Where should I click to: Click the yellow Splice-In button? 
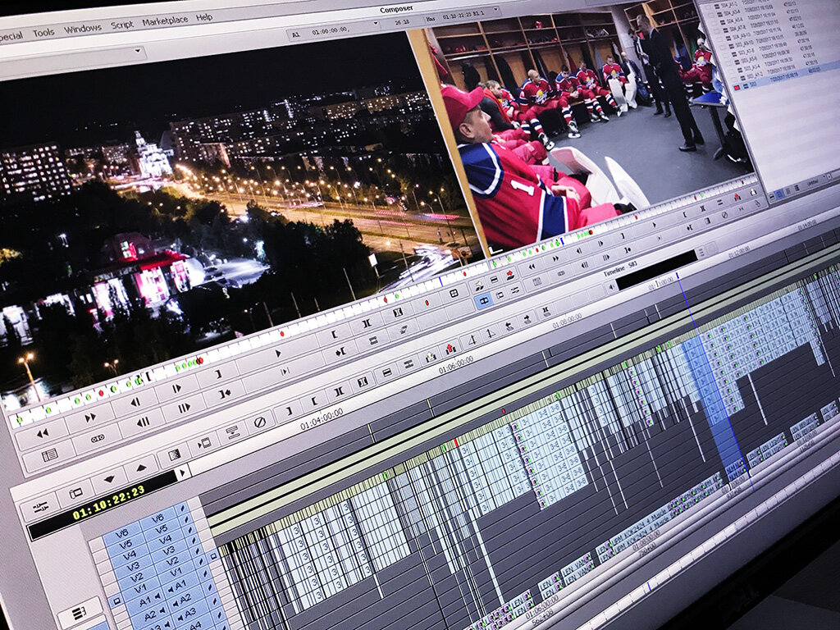tap(479, 285)
